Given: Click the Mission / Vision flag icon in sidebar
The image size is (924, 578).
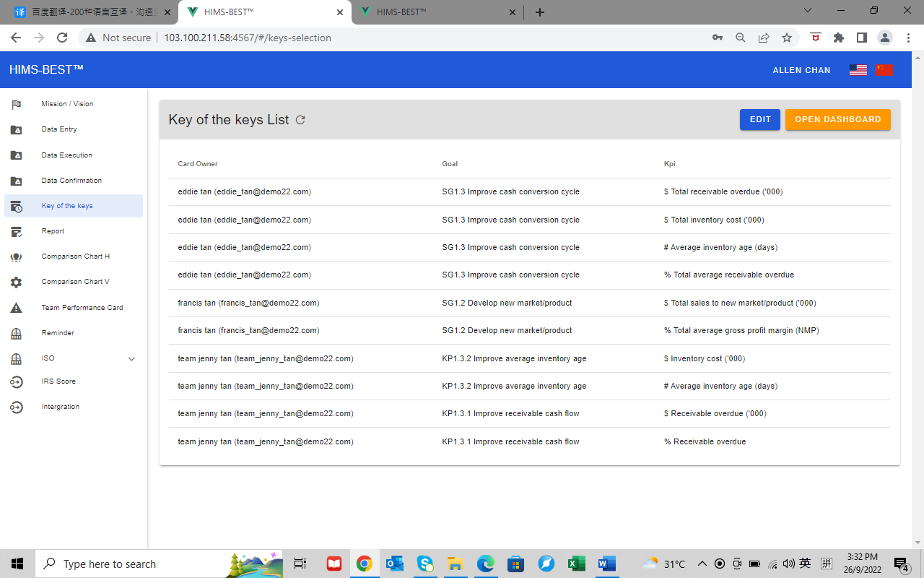Looking at the screenshot, I should [x=16, y=104].
